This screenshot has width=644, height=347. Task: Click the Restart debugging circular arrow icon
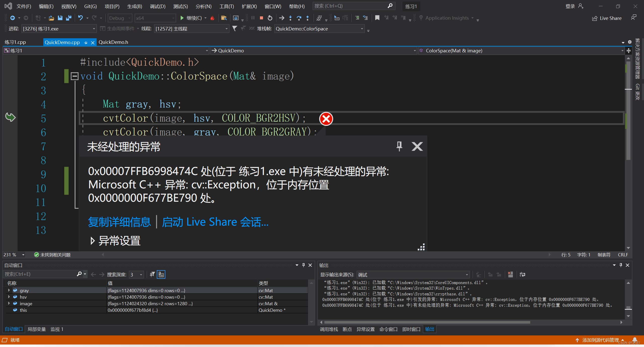[x=270, y=18]
